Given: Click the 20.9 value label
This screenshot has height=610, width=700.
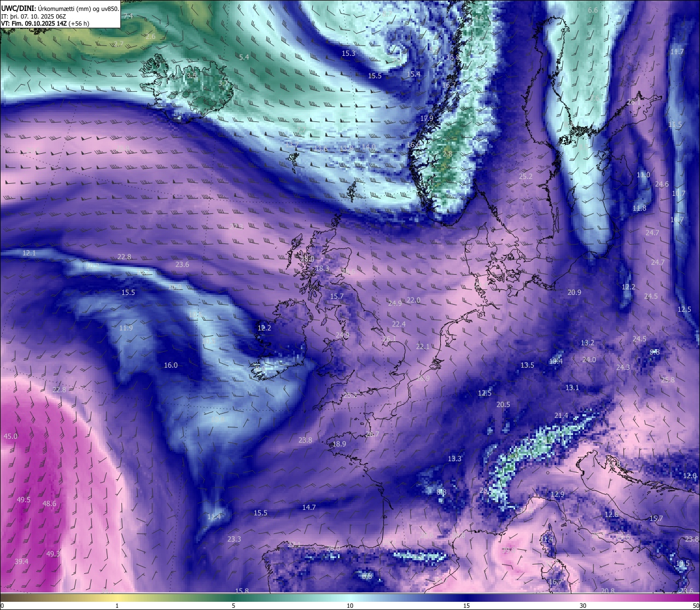Looking at the screenshot, I should [574, 292].
